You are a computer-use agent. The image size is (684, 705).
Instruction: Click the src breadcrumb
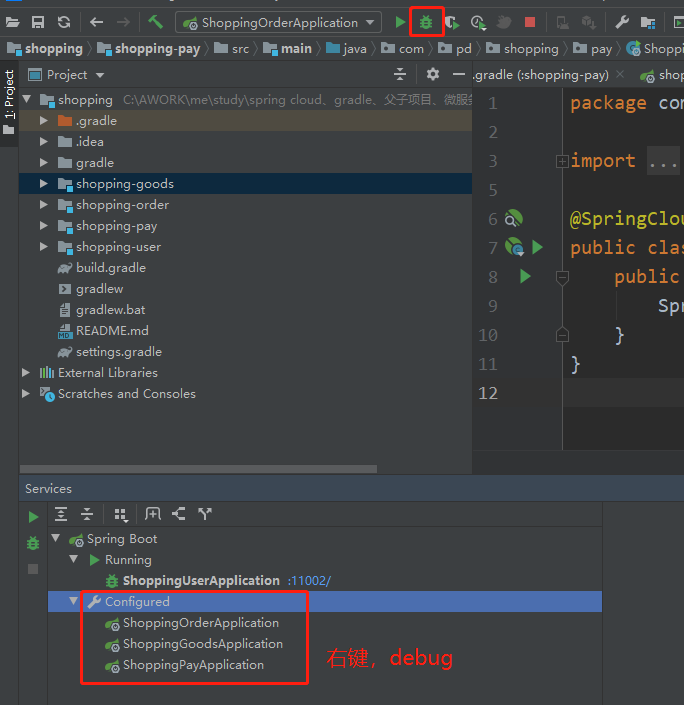[232, 49]
